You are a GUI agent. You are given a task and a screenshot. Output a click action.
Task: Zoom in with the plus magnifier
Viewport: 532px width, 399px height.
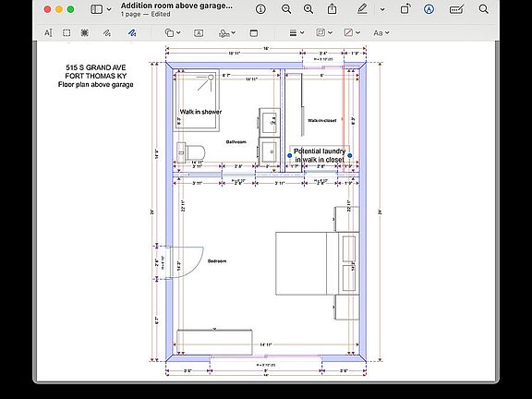click(308, 9)
